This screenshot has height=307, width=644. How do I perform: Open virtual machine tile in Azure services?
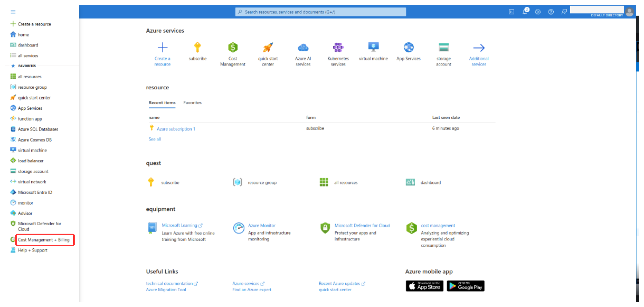coord(373,52)
